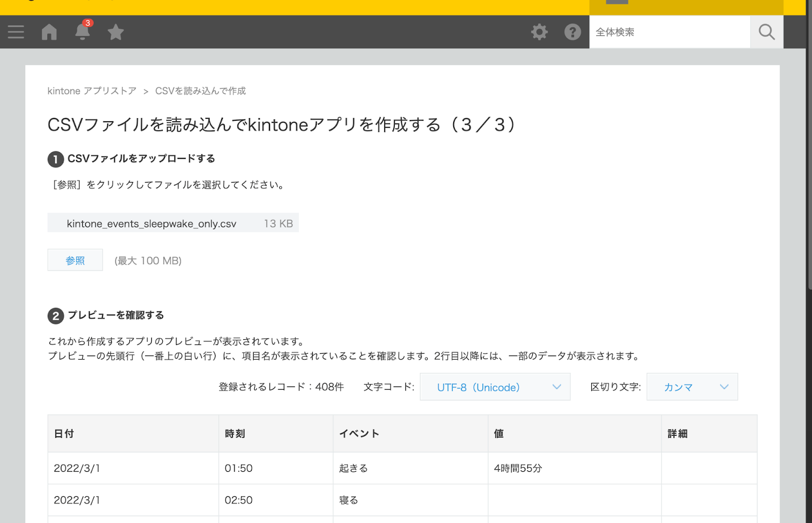The height and width of the screenshot is (523, 812).
Task: Click the 詳細 column header
Action: coord(709,434)
